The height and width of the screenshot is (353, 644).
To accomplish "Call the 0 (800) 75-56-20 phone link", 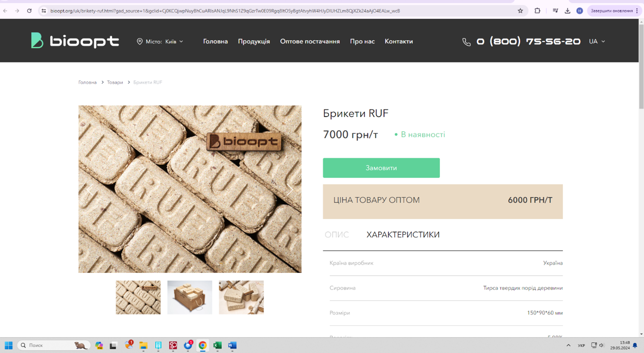I will click(529, 42).
